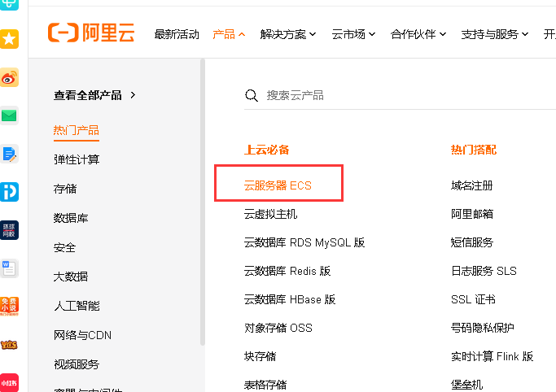Viewport: 556px width, 392px height.
Task: Open the blue P app sidebar icon
Action: click(x=9, y=192)
